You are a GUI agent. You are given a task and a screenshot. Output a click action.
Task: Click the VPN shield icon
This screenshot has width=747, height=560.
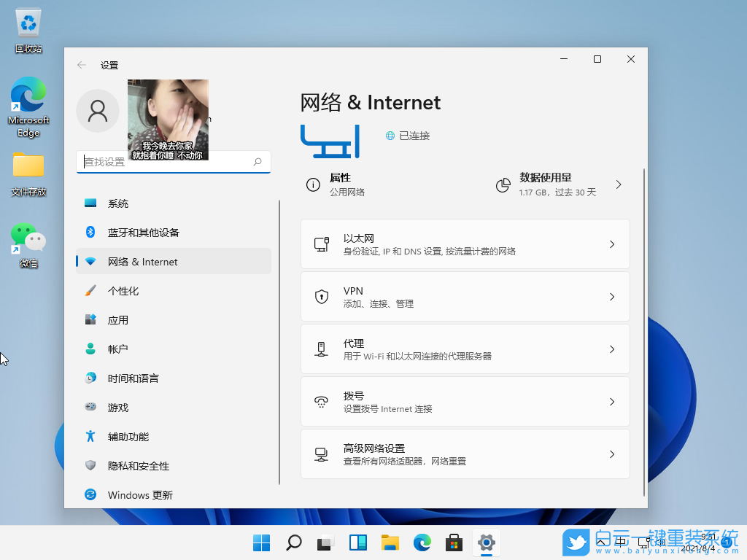322,296
